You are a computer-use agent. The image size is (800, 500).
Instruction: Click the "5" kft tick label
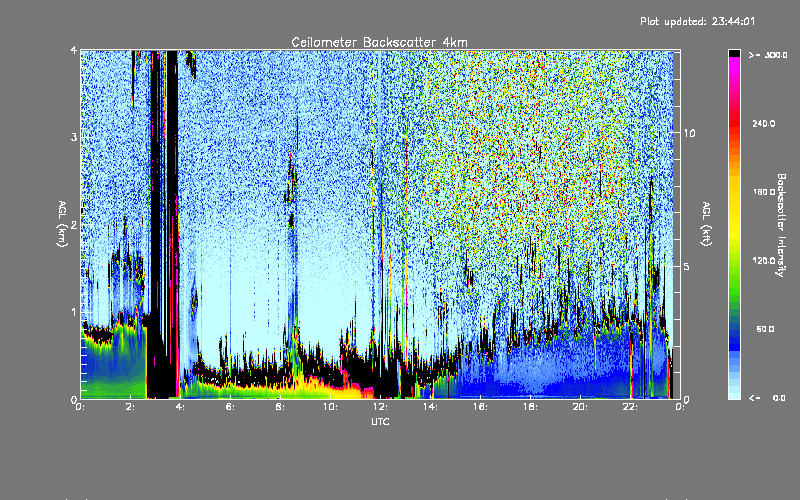686,267
